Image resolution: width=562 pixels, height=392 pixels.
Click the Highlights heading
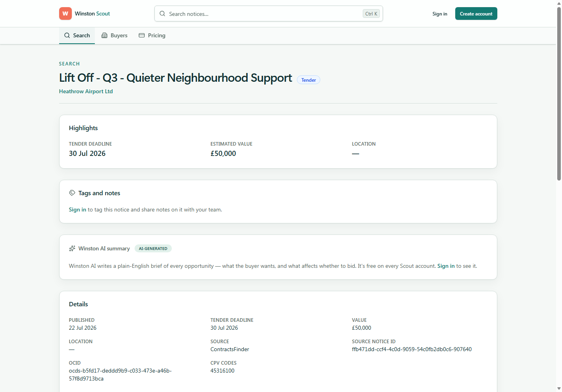pyautogui.click(x=83, y=128)
